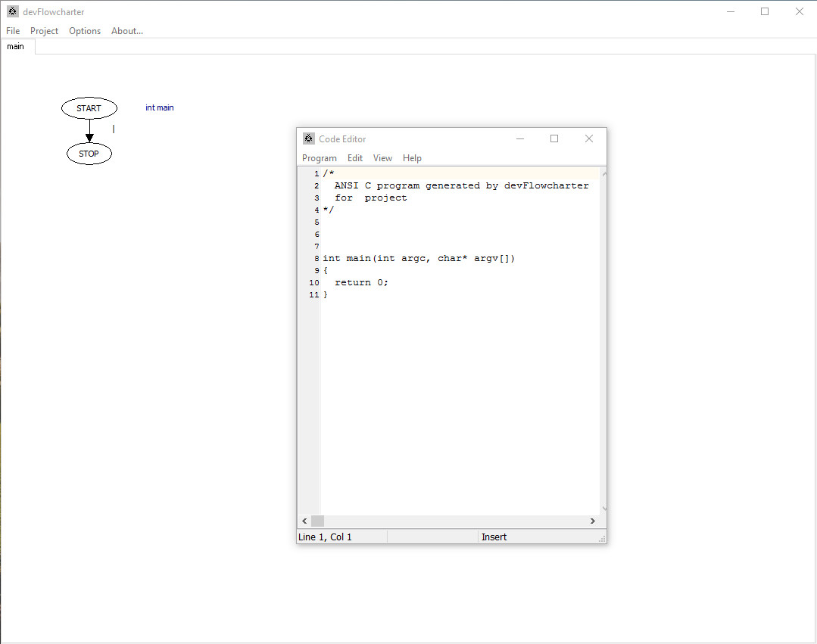Click the horizontal scrollbar left arrow
Screen dimensions: 817x644
(x=304, y=521)
